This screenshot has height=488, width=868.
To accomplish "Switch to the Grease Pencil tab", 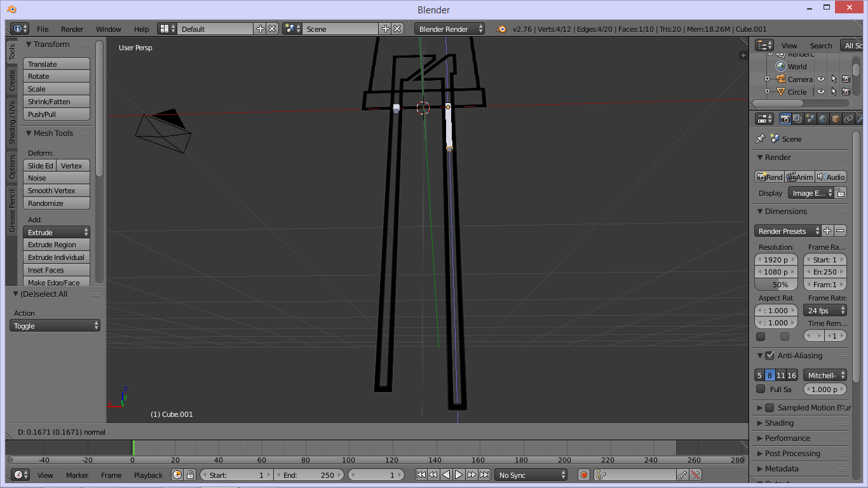I will point(12,210).
